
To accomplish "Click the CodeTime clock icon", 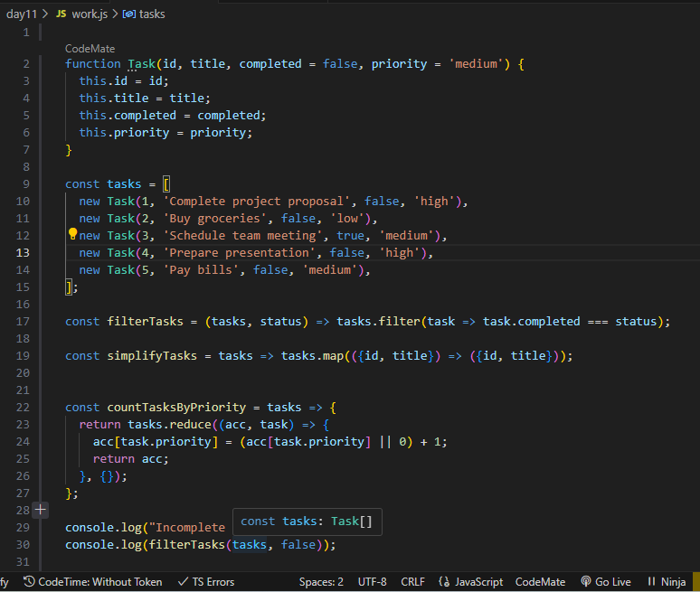I will (29, 581).
